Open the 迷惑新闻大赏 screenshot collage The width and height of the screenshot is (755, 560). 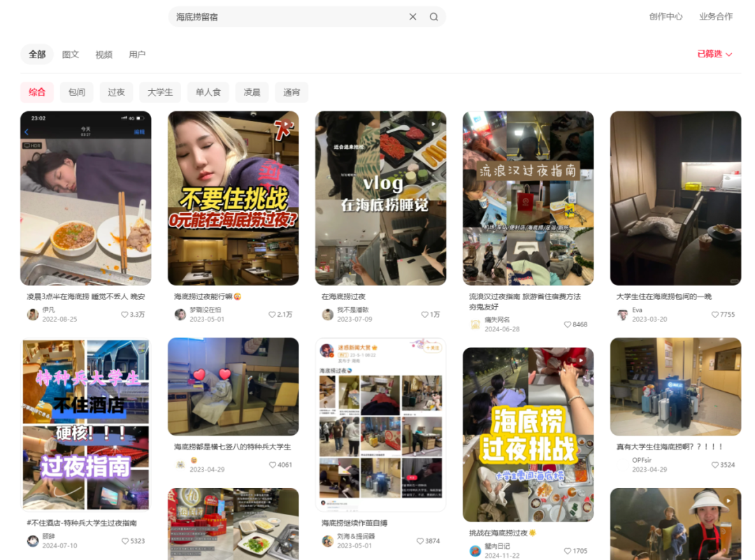pos(381,424)
